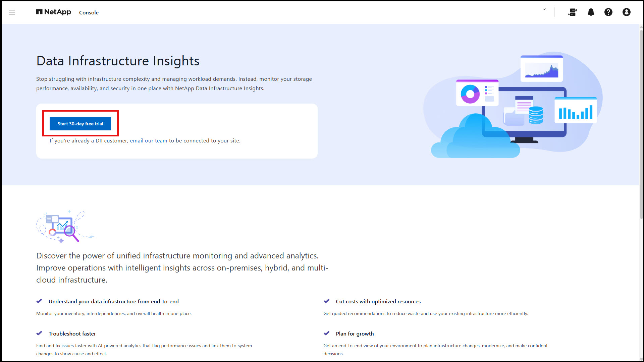Click the vertical page scrollbar thumb
The height and width of the screenshot is (362, 644).
(x=641, y=124)
